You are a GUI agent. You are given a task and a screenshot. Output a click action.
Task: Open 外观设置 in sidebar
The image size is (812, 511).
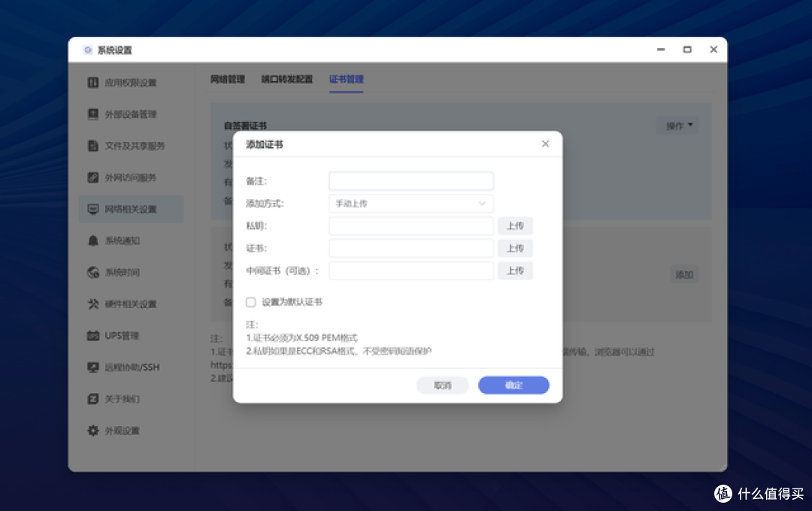[x=131, y=431]
